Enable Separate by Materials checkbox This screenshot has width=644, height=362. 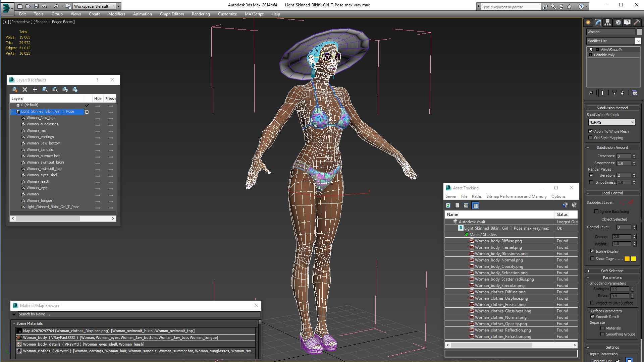[x=603, y=328]
